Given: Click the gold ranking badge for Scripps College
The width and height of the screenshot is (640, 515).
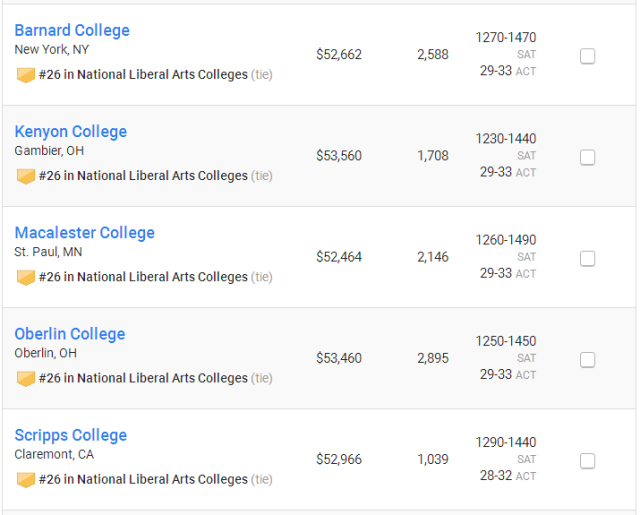Looking at the screenshot, I should (x=25, y=480).
